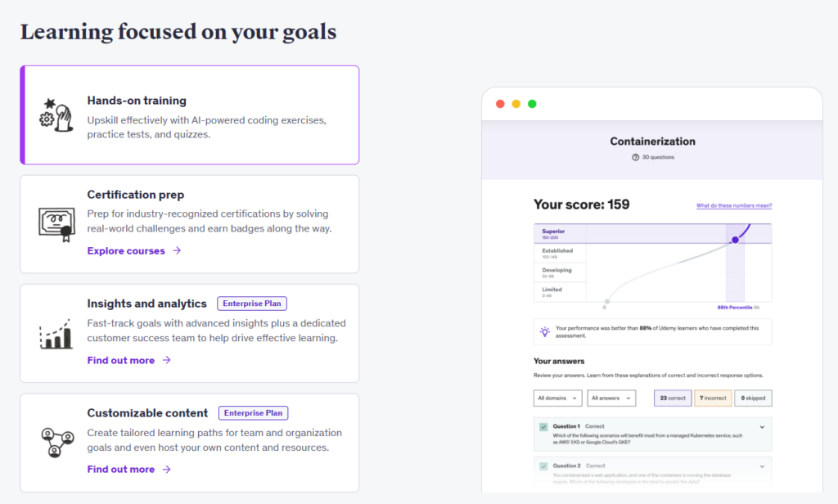Click the 7 incorrect filter chip
The width and height of the screenshot is (838, 504).
coord(713,398)
